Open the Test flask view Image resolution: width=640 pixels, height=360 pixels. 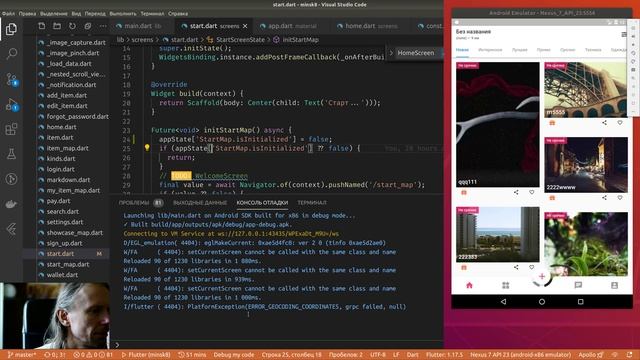click(11, 154)
